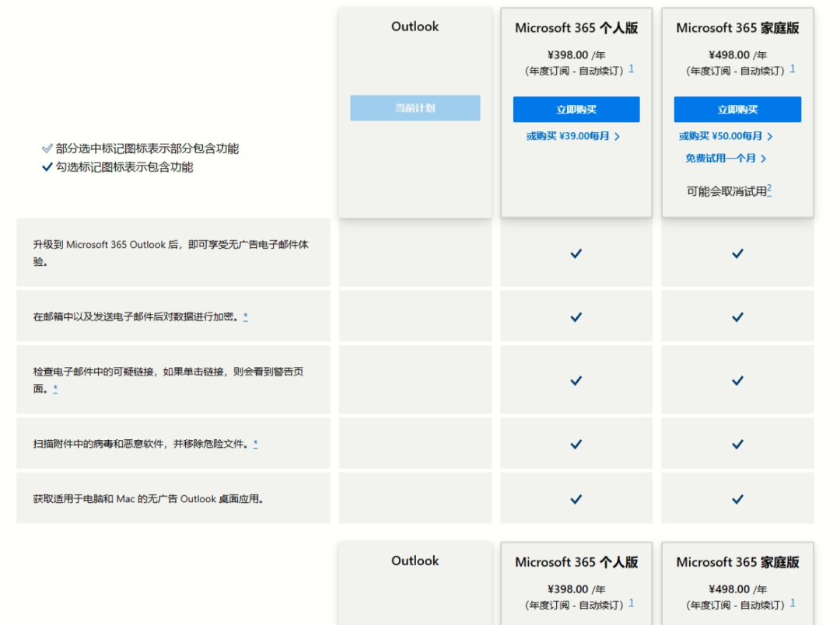This screenshot has width=840, height=625.
Task: Click the checkmark for ad-free email under 个人版
Action: click(x=576, y=253)
